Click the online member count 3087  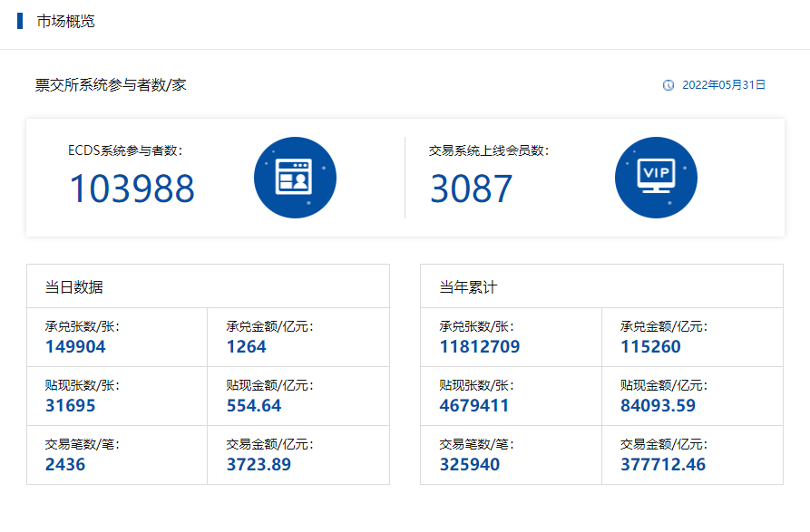point(471,189)
